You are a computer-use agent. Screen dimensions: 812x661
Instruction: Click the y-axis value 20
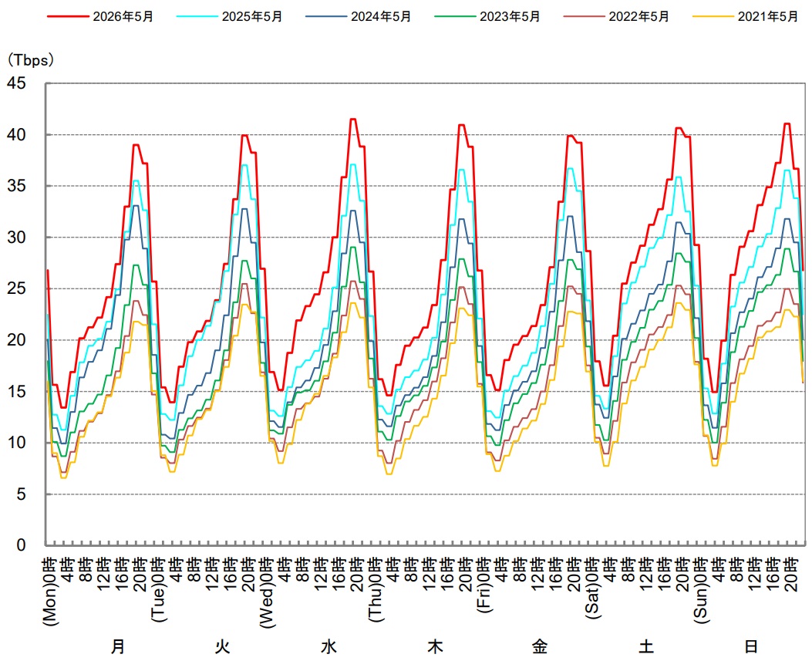click(x=16, y=340)
